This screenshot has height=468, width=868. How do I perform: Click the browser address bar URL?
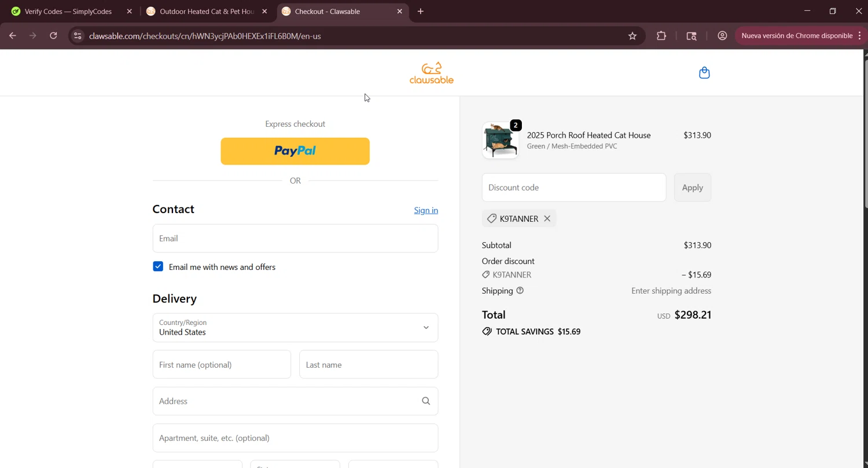click(x=205, y=36)
